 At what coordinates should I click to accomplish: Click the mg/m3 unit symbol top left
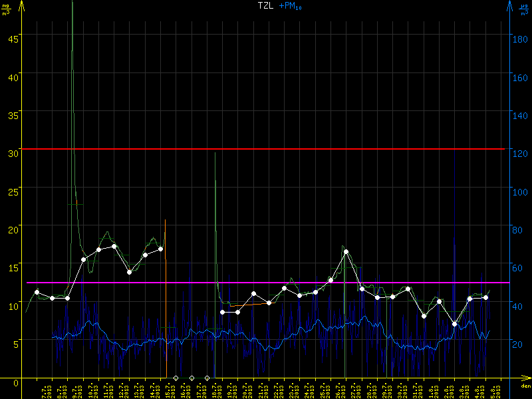tap(6, 9)
